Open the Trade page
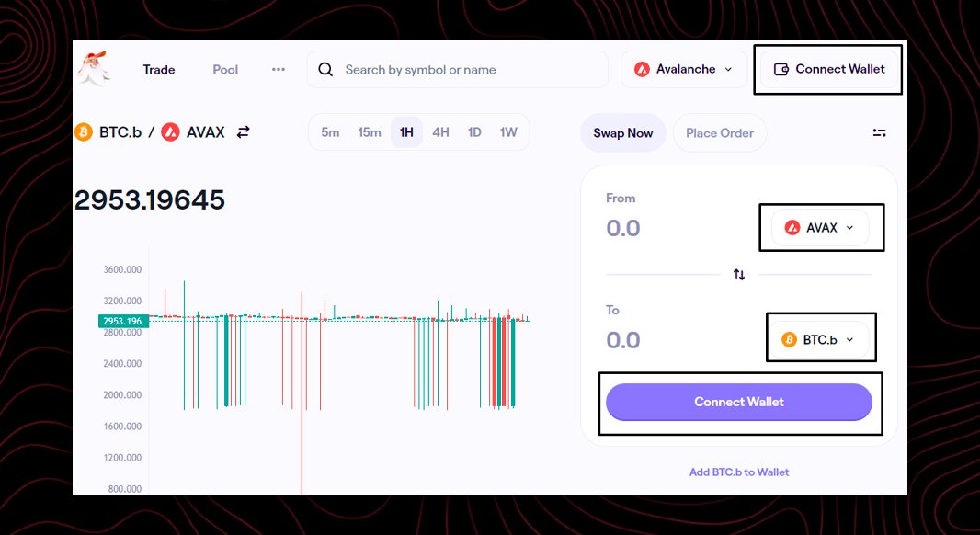This screenshot has width=980, height=535. click(159, 69)
